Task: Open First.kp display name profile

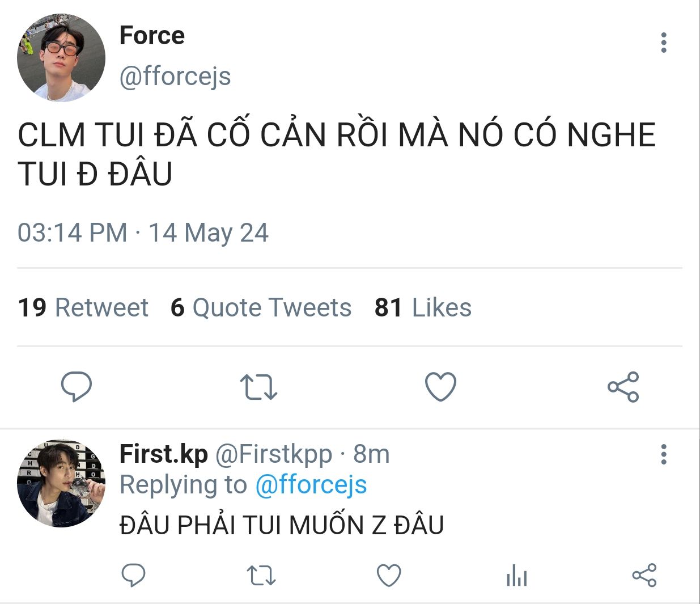Action: click(163, 454)
